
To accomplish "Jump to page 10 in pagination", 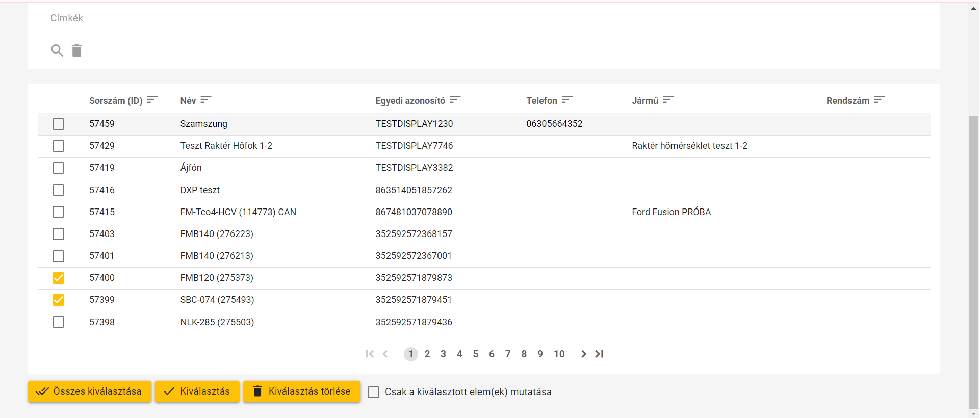I will click(x=559, y=354).
